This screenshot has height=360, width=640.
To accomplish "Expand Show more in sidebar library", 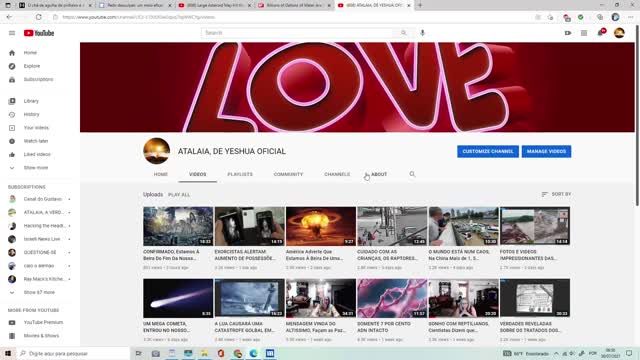I will click(36, 168).
